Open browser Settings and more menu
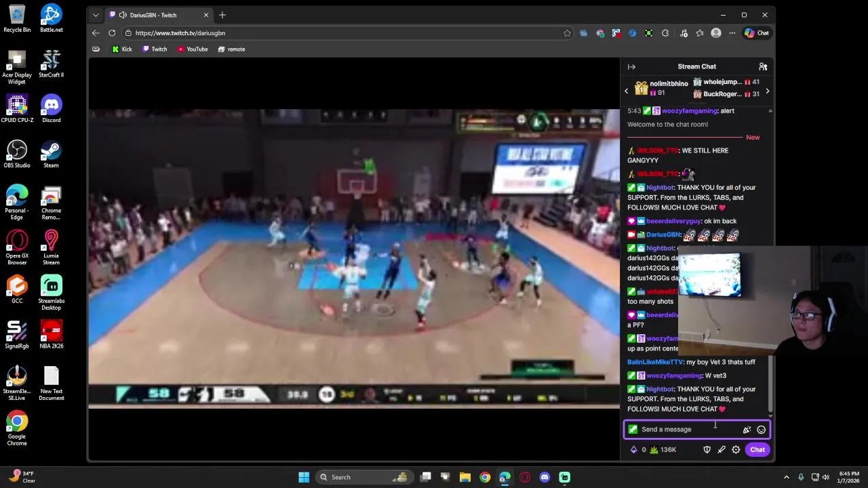Image resolution: width=868 pixels, height=488 pixels. click(732, 33)
